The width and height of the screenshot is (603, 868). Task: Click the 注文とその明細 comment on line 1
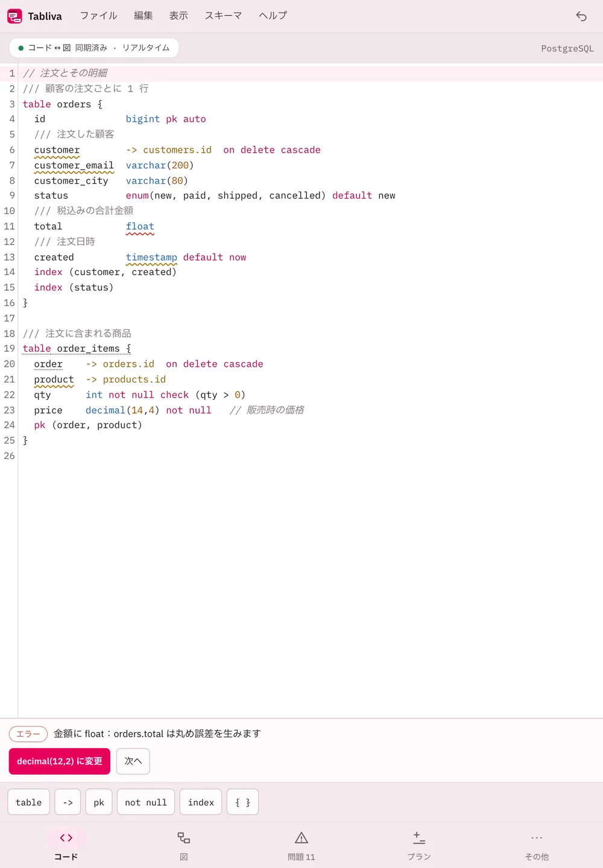pos(74,73)
